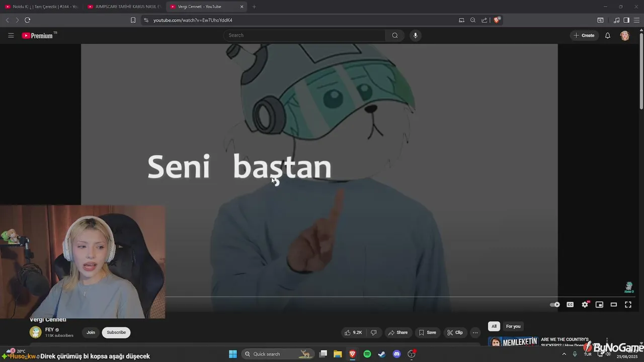The image size is (644, 362).
Task: Open File Explorer from taskbar
Action: [338, 354]
